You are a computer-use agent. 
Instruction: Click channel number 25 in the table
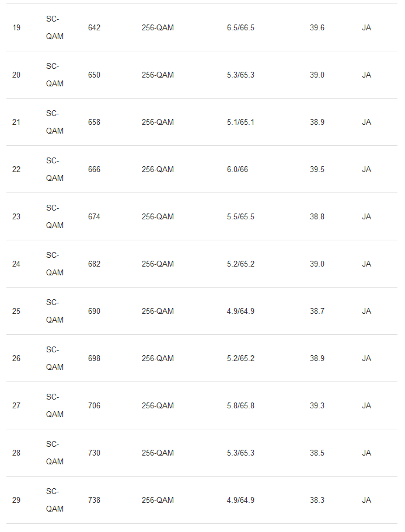point(16,311)
